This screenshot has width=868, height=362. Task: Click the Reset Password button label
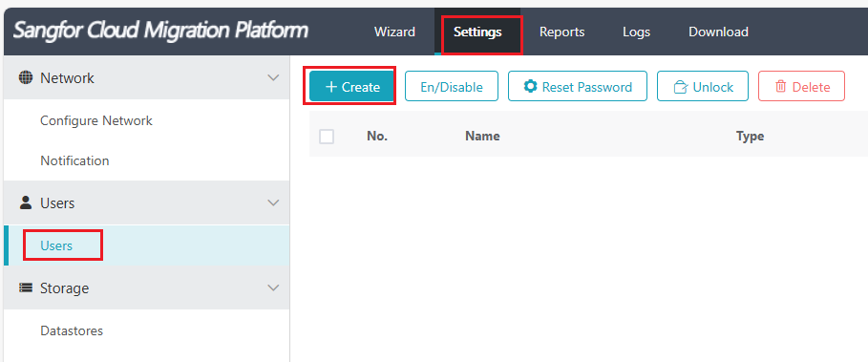tap(587, 87)
